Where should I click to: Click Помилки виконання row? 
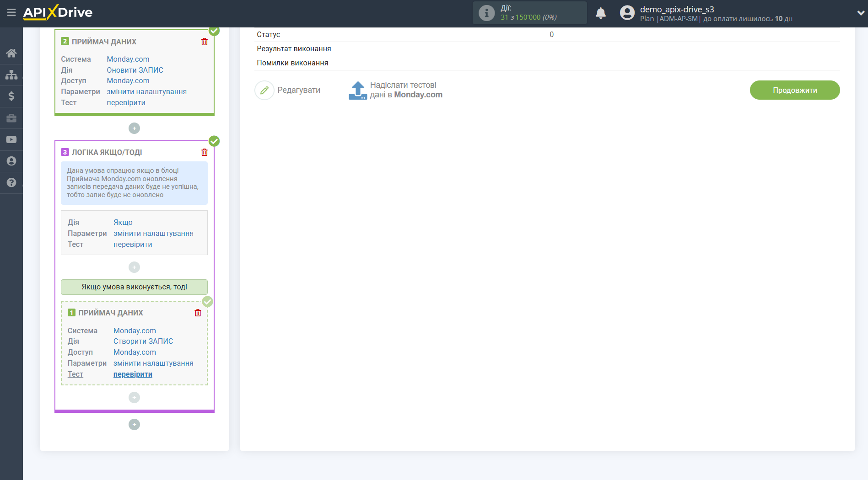547,63
